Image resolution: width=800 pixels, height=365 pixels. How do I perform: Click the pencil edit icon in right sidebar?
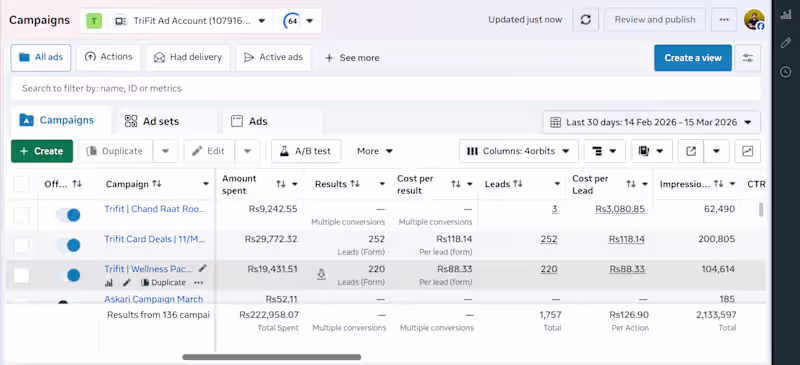786,43
